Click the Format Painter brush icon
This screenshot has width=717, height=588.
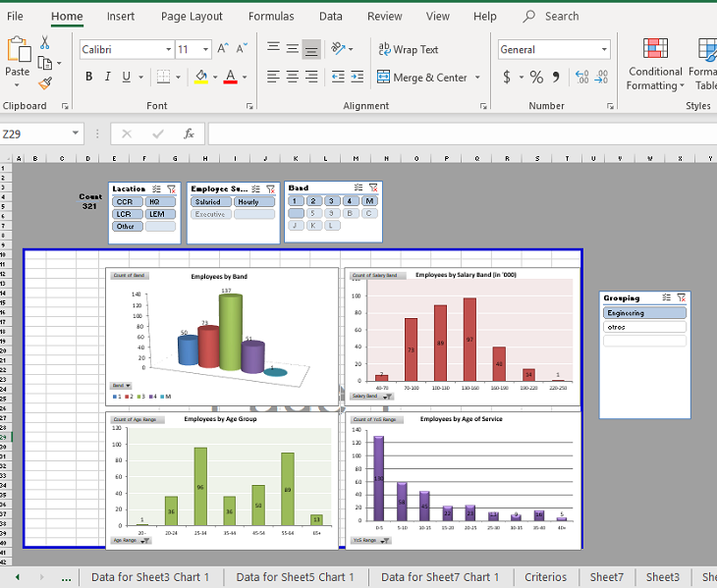tap(44, 84)
